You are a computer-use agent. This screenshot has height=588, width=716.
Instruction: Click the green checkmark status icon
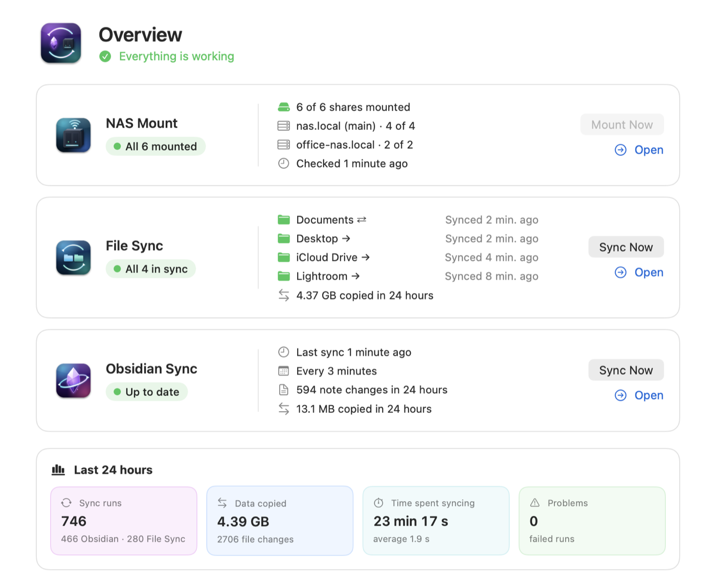105,56
